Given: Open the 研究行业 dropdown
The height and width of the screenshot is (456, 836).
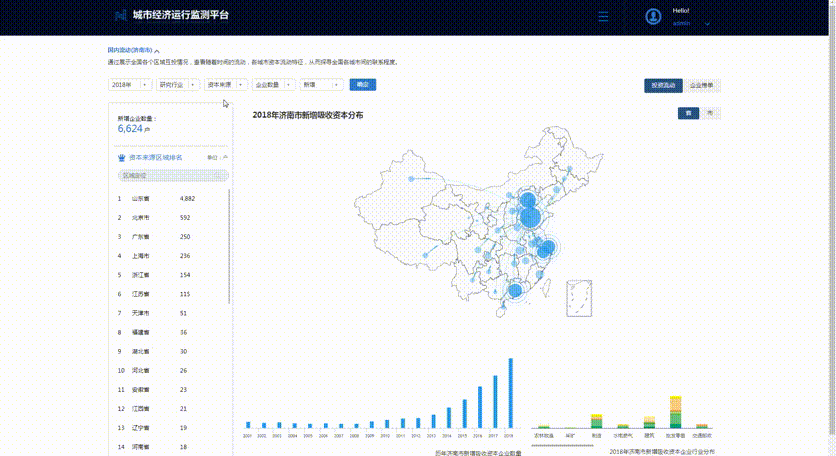Looking at the screenshot, I should [178, 85].
